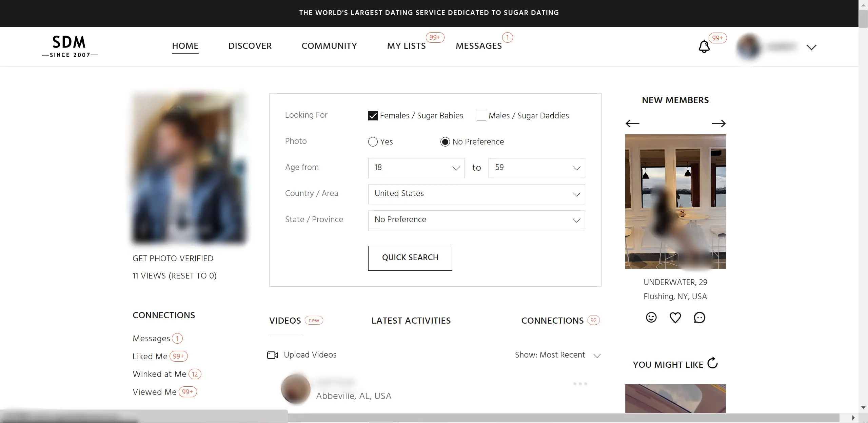This screenshot has height=423, width=868.
Task: Send a wink to UNDERWATER with smiley icon
Action: [651, 318]
